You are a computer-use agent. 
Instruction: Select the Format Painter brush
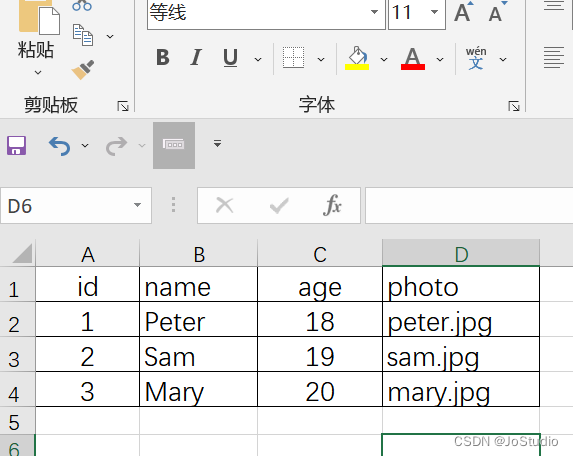pos(83,69)
